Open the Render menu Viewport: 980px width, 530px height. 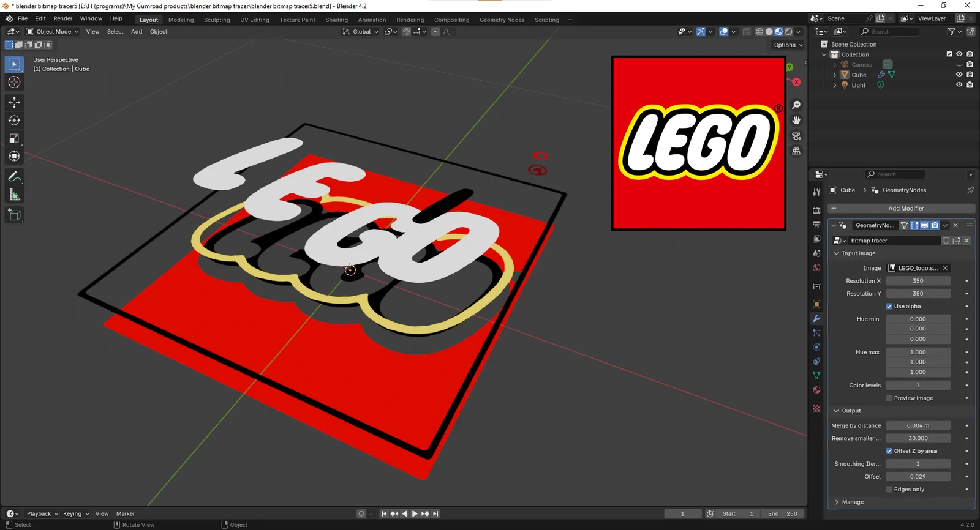[62, 18]
